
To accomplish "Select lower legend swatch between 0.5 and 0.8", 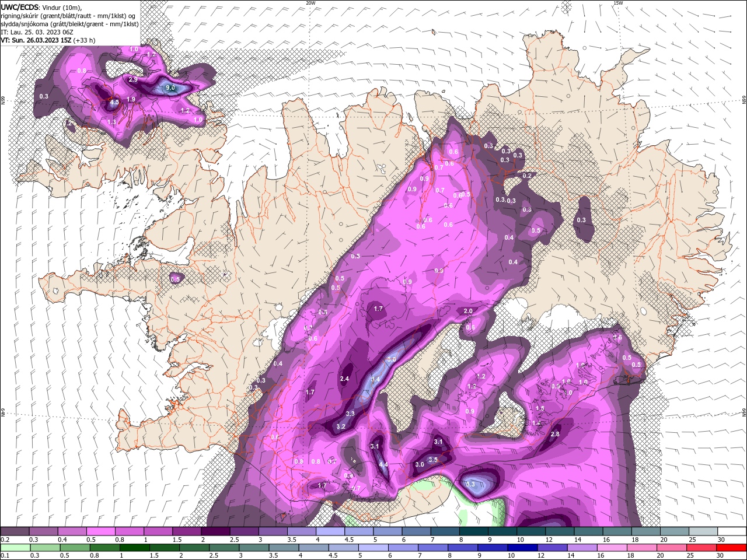I will tap(75, 548).
